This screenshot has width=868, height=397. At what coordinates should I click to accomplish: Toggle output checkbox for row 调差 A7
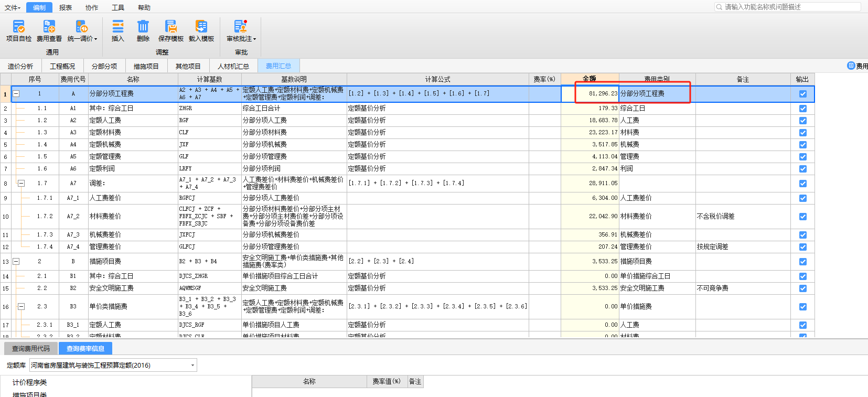click(x=802, y=184)
